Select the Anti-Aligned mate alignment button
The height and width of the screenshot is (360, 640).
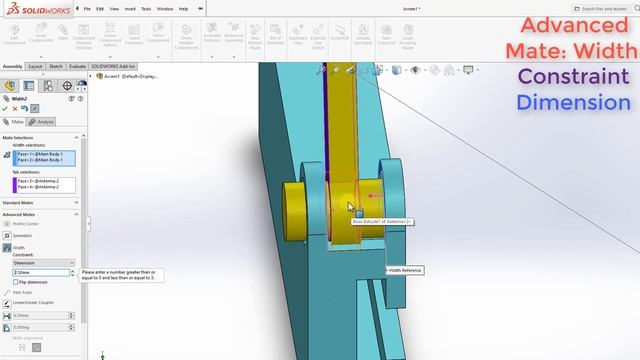tap(36, 347)
